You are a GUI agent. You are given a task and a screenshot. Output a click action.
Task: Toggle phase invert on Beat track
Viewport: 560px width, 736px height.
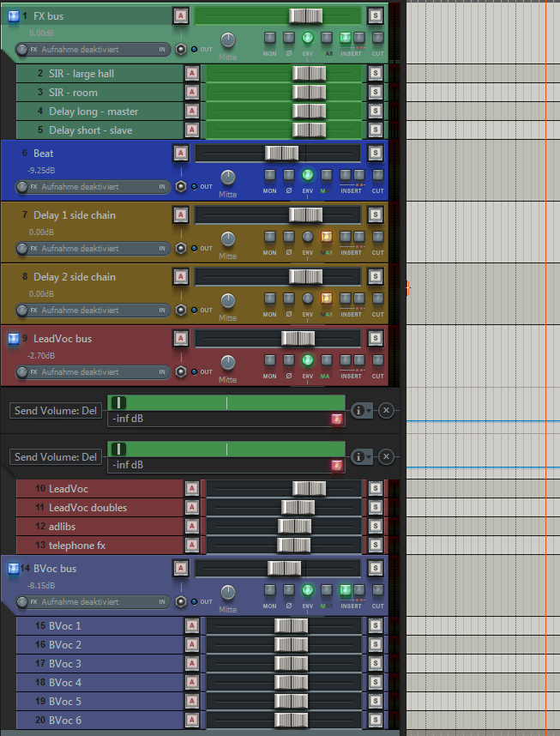pyautogui.click(x=289, y=175)
